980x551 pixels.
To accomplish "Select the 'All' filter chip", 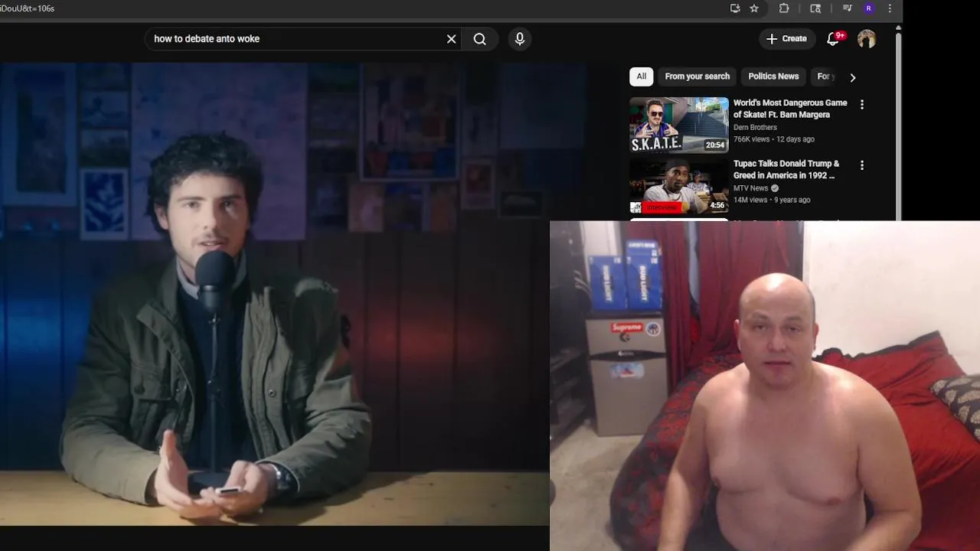I will tap(642, 77).
